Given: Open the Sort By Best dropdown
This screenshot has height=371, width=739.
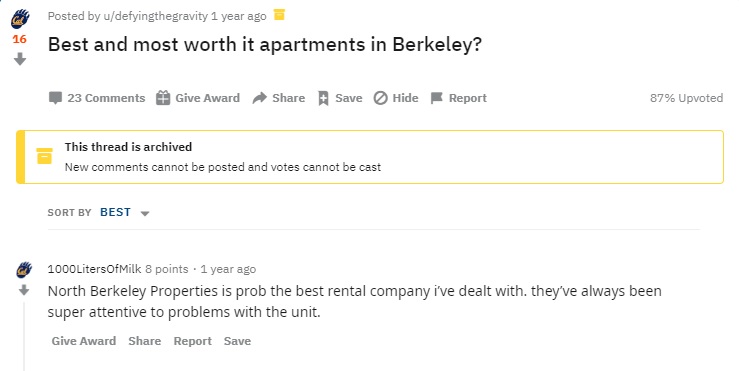Looking at the screenshot, I should coord(124,213).
